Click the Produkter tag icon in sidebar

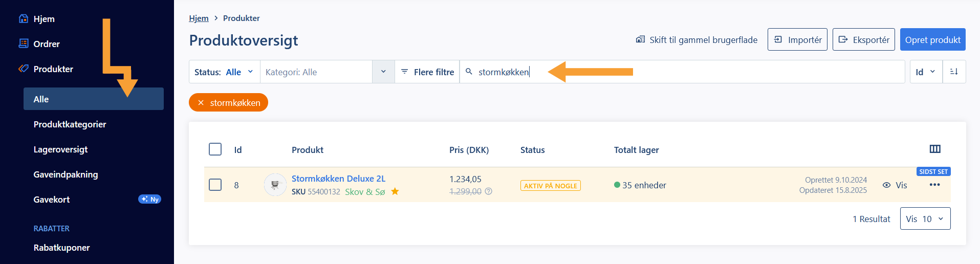pyautogui.click(x=24, y=69)
